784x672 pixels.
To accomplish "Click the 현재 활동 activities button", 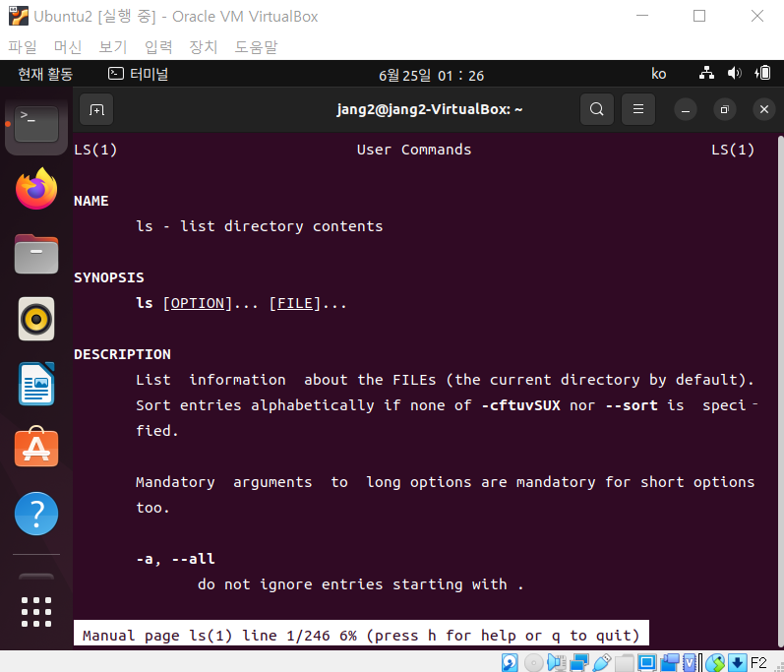I will pyautogui.click(x=45, y=74).
